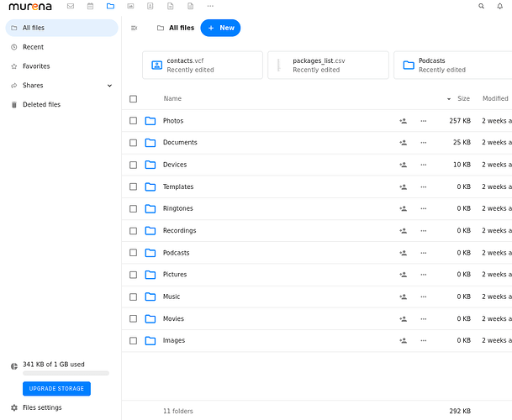Click the 341 KB of 1 GB used text

pos(54,365)
